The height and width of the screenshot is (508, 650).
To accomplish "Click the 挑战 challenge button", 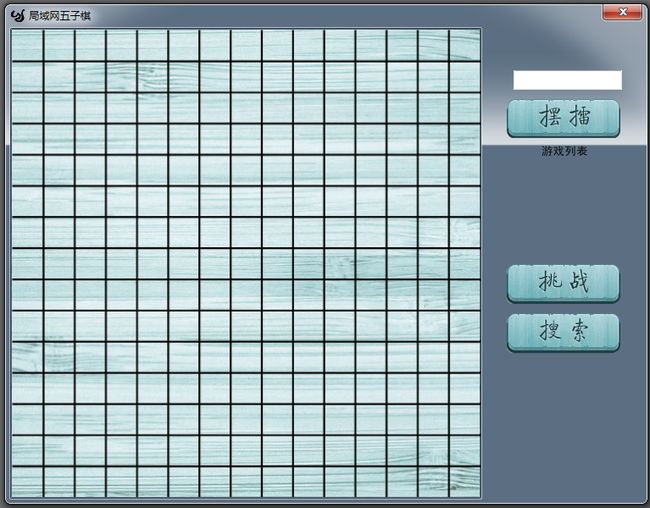I will click(x=563, y=283).
